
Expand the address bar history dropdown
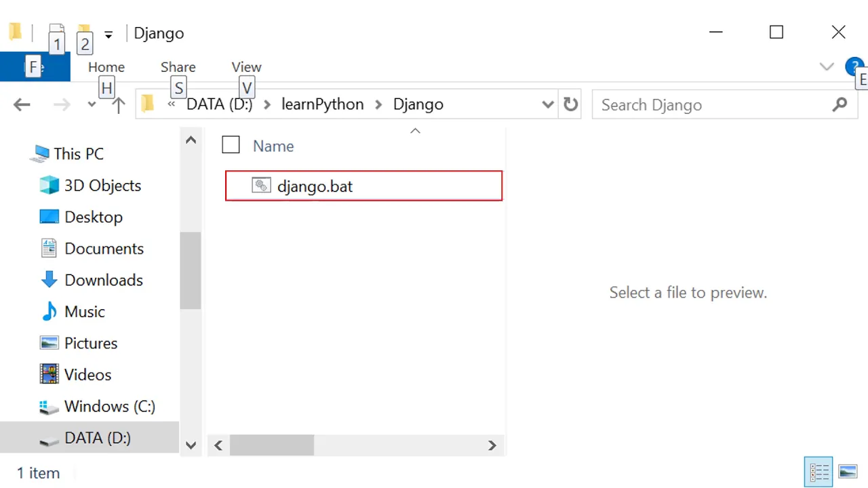tap(548, 104)
